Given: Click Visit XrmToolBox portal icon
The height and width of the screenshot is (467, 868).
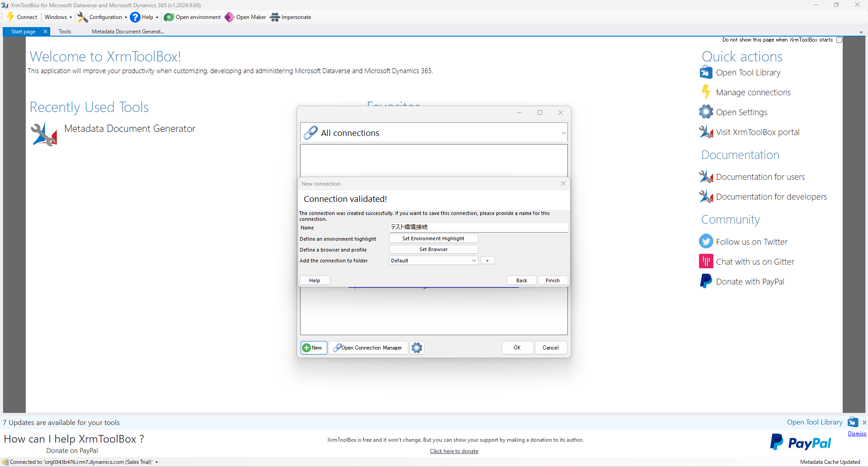Looking at the screenshot, I should click(x=706, y=132).
